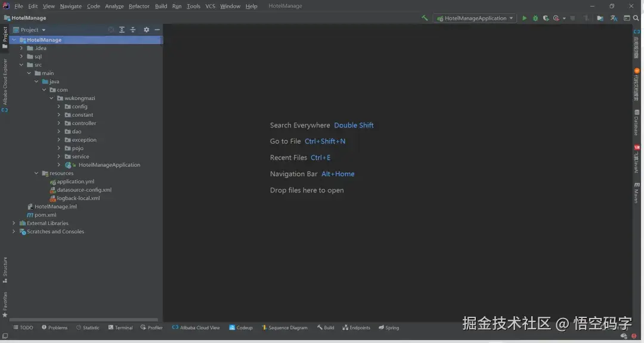The width and height of the screenshot is (644, 343).
Task: Toggle the Database right side tab
Action: (636, 122)
